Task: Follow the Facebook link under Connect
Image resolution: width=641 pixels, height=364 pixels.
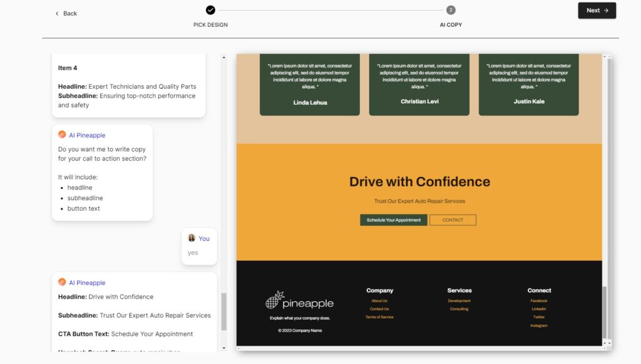Action: coord(539,300)
